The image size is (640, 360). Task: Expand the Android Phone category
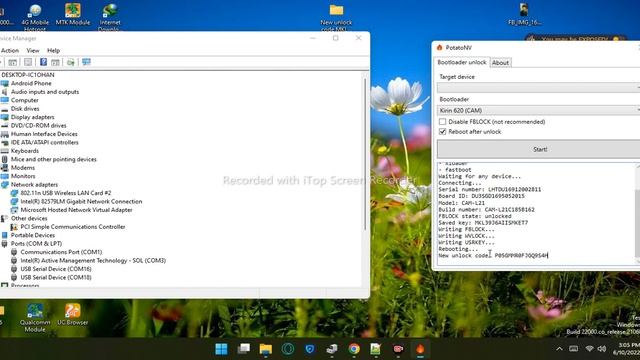[31, 83]
